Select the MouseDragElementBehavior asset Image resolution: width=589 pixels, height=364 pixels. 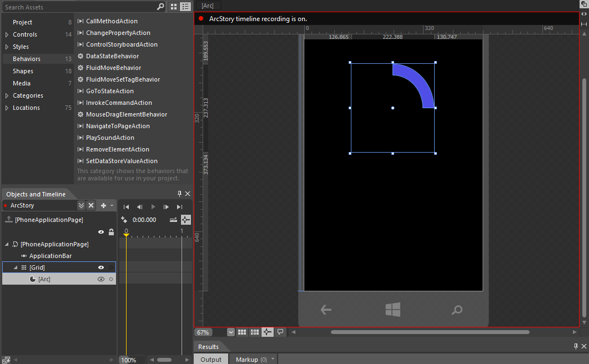pyautogui.click(x=126, y=114)
